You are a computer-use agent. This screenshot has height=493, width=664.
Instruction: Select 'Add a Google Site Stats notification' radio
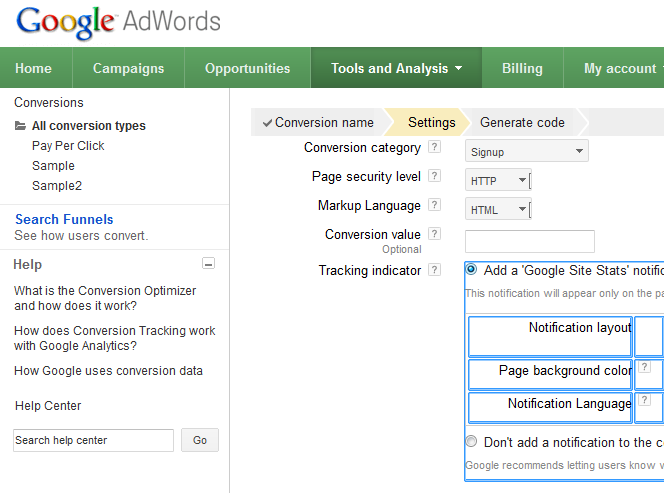[x=471, y=269]
